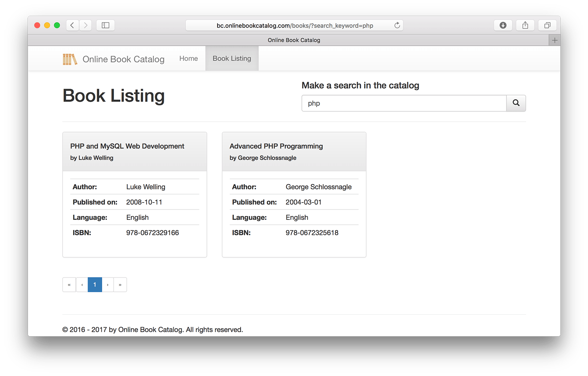The image size is (588, 376).
Task: Click the Book Listing page heading
Action: point(114,96)
